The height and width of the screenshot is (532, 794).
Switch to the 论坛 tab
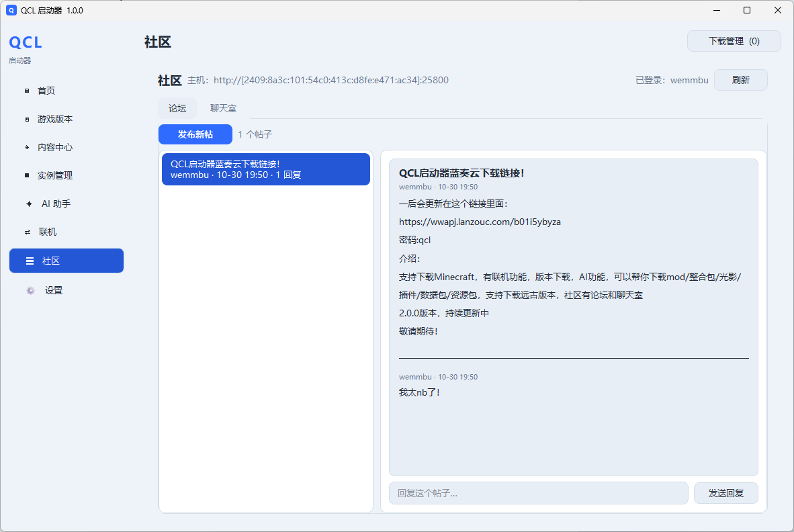[177, 108]
